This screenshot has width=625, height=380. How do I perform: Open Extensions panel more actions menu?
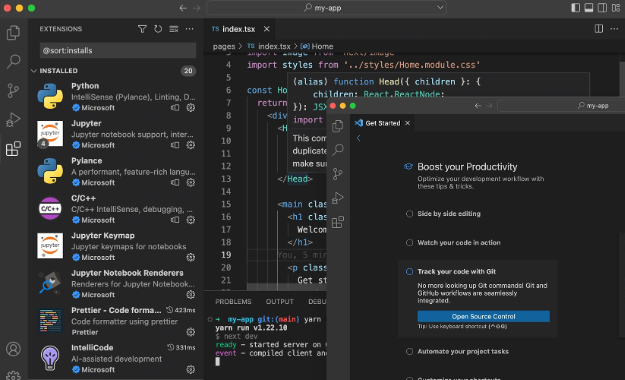pyautogui.click(x=189, y=29)
